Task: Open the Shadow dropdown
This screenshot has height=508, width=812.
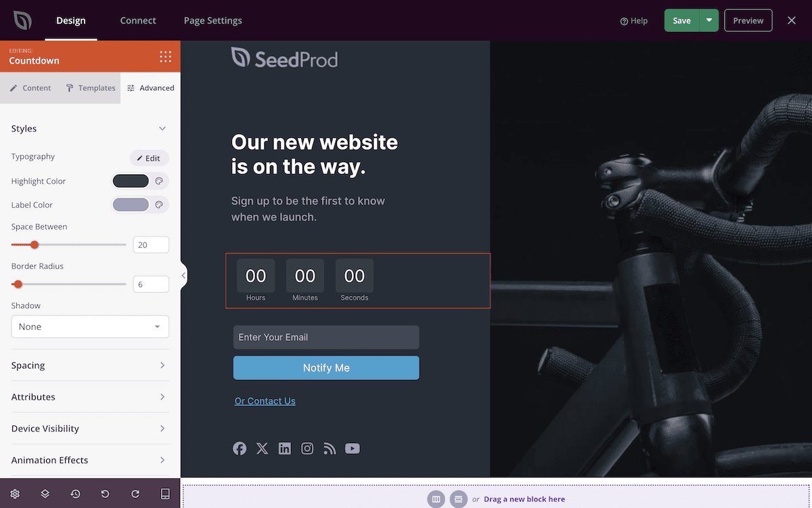Action: 90,326
